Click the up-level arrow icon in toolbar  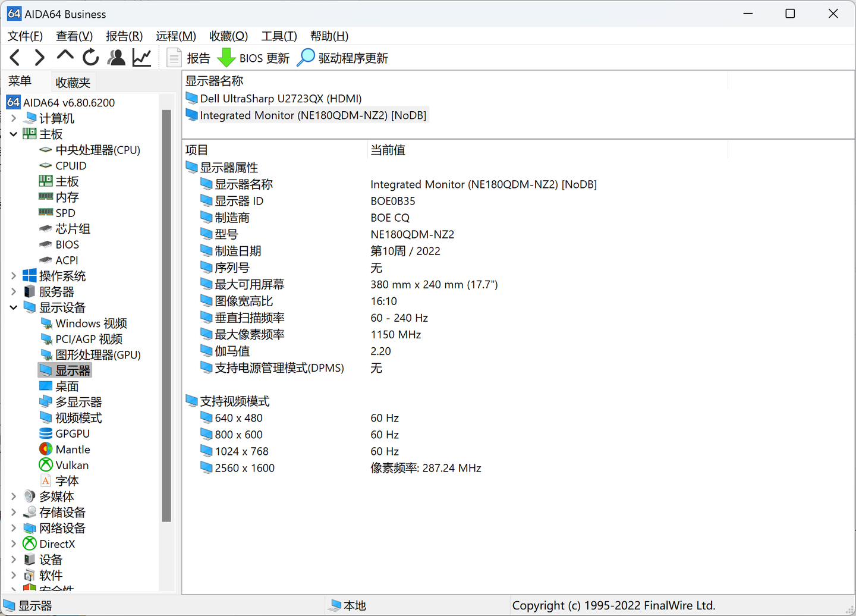click(x=65, y=57)
